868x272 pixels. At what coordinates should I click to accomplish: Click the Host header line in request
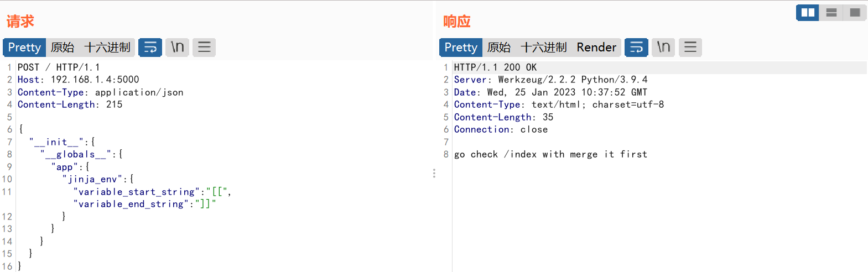pos(78,80)
